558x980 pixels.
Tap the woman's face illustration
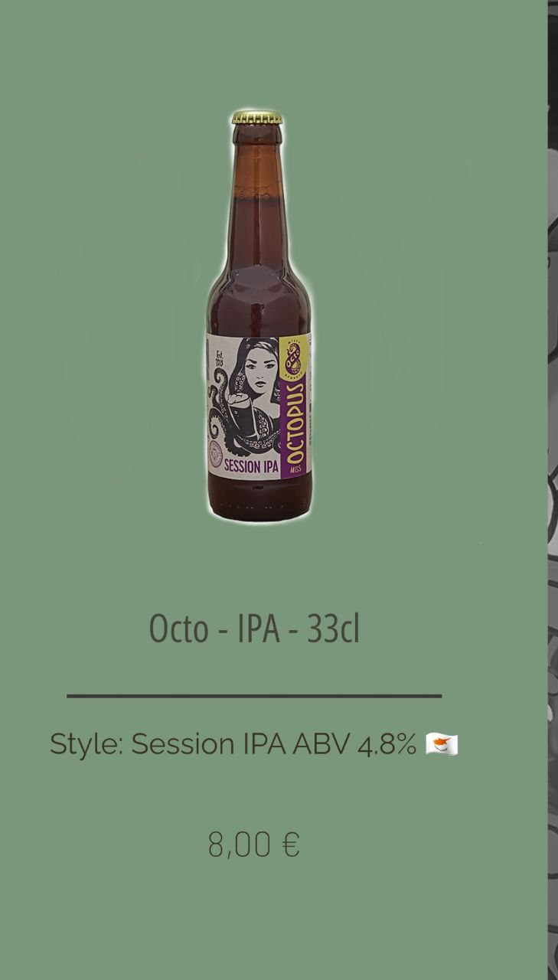[x=262, y=374]
